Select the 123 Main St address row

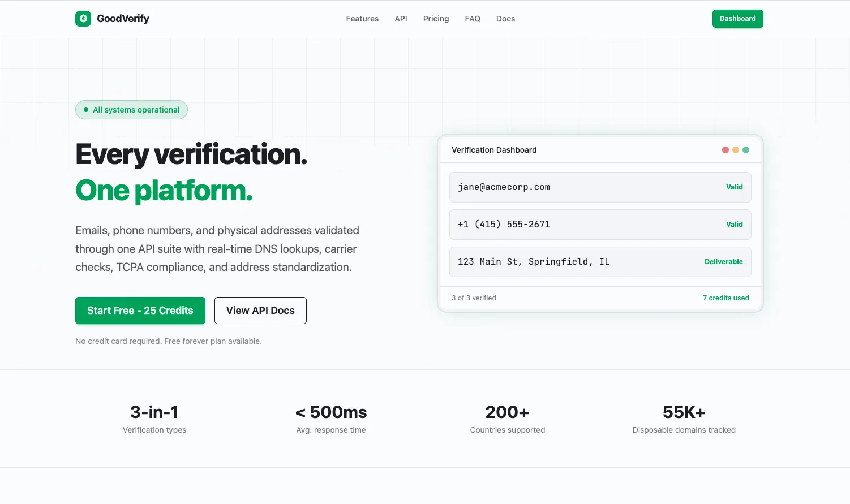point(600,261)
